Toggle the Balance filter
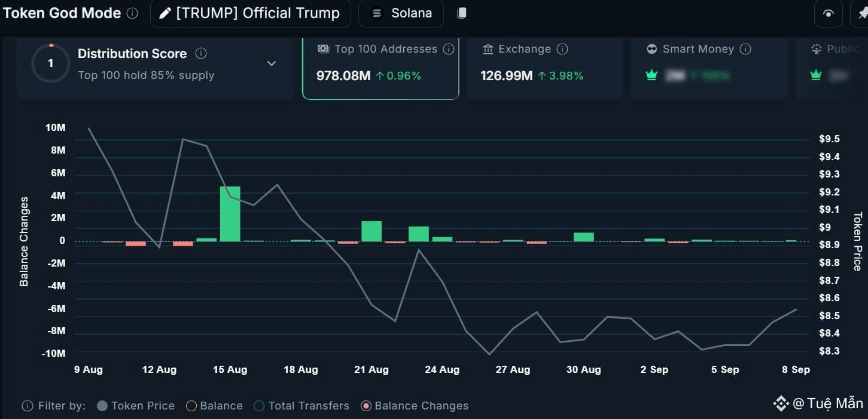 pos(214,406)
